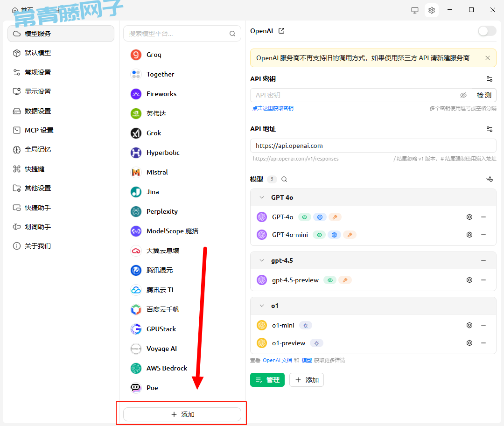Select the Mistral provider
504x426 pixels.
[x=182, y=173]
